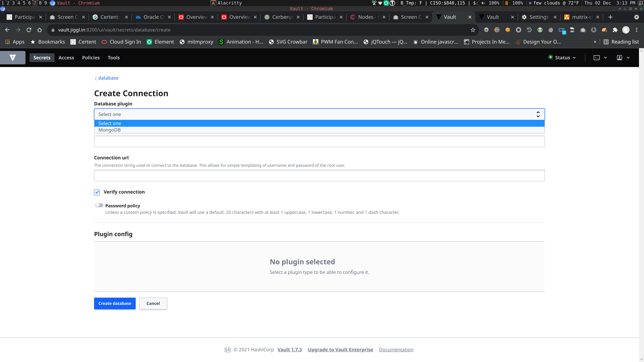Choose MongoDB from plugin dropdown
This screenshot has width=644, height=362.
(x=110, y=130)
